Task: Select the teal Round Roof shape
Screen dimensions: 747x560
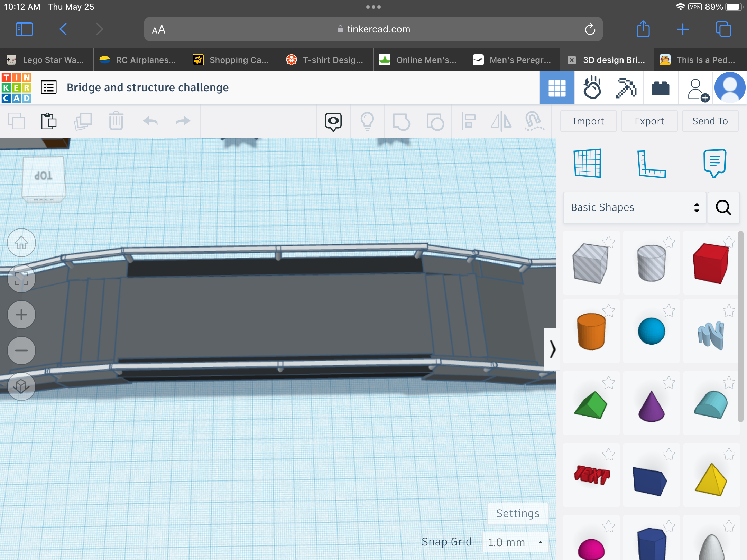Action: [711, 404]
